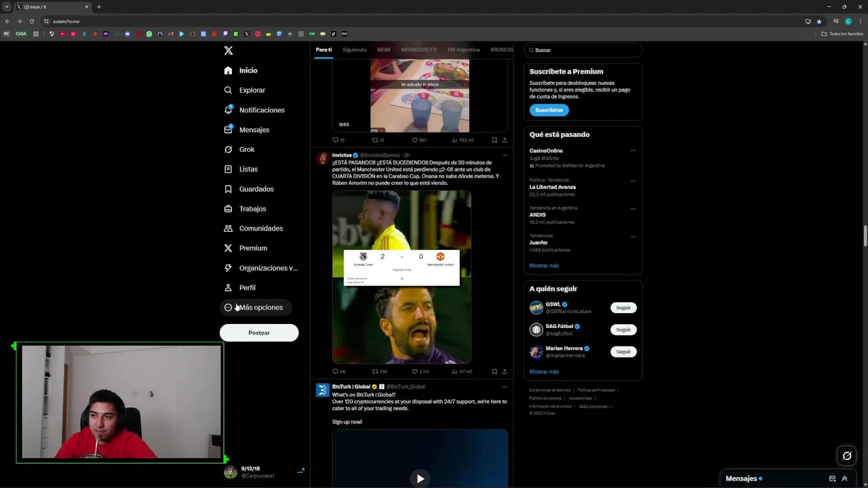The width and height of the screenshot is (868, 488).
Task: Open Listas in the sidebar
Action: tap(241, 169)
